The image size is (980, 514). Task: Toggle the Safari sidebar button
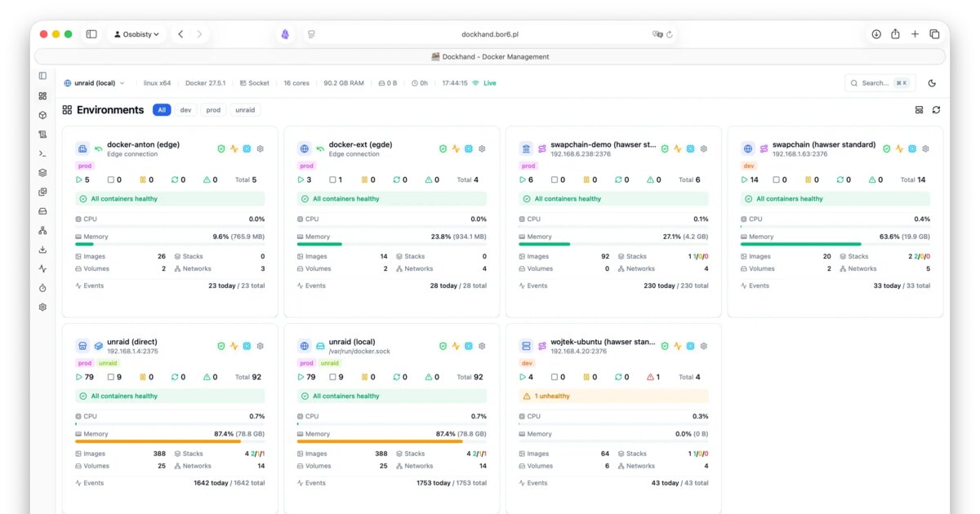pyautogui.click(x=91, y=34)
